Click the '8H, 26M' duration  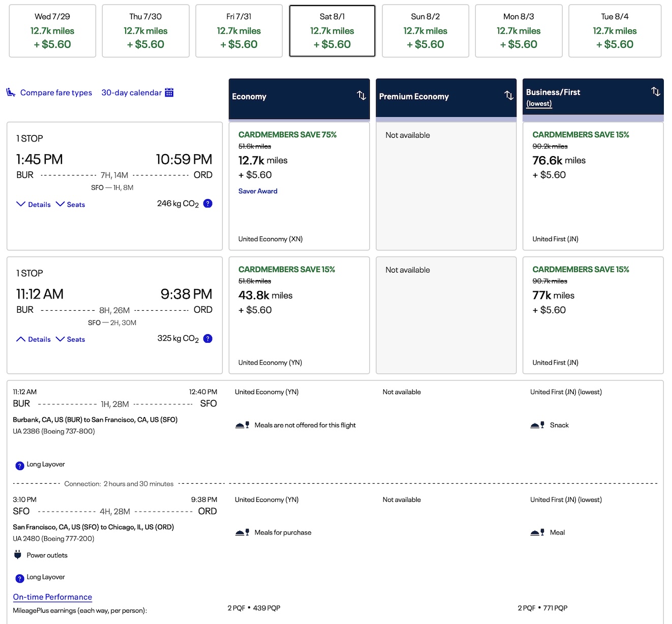114,310
